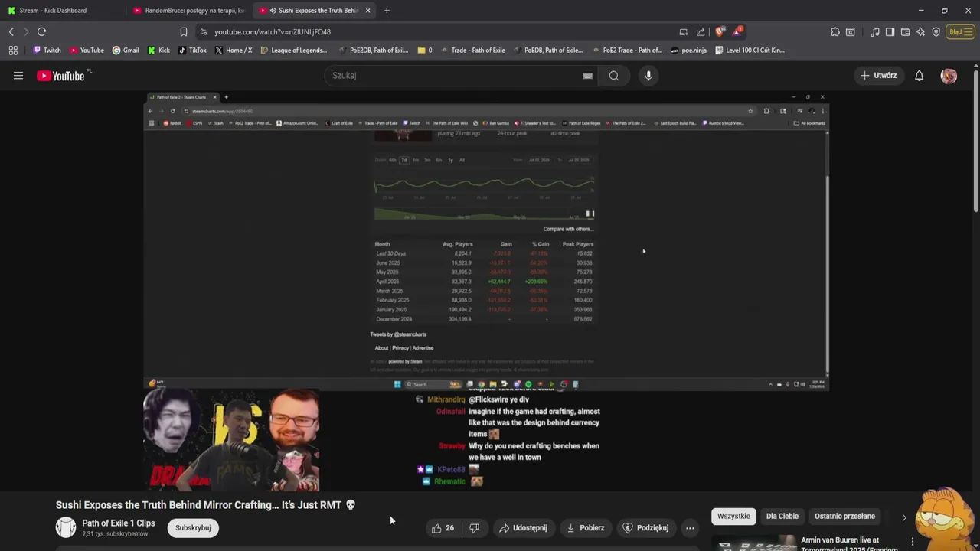Open the Błąd browser menu button
Screen dimensions: 980x551
click(x=960, y=32)
